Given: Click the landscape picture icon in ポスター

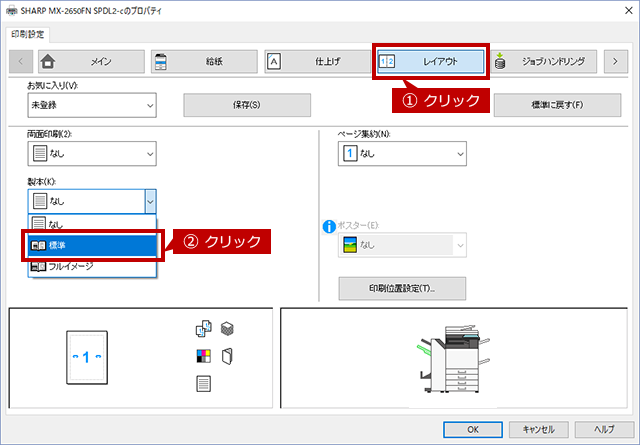Looking at the screenshot, I should (x=350, y=245).
